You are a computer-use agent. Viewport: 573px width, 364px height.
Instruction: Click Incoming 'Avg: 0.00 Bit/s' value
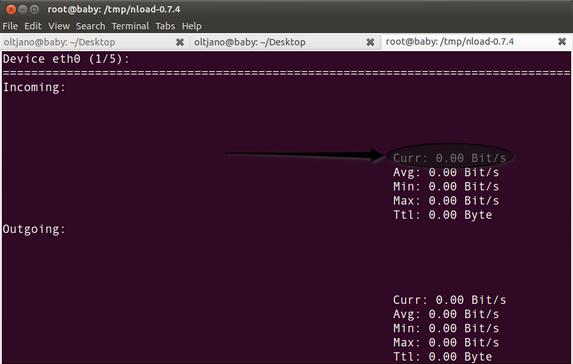pos(446,172)
